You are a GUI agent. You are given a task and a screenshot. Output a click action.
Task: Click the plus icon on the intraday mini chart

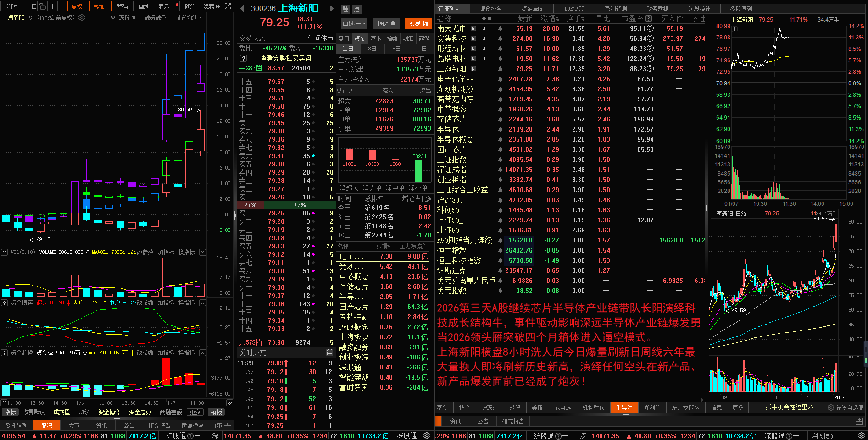pos(735,29)
